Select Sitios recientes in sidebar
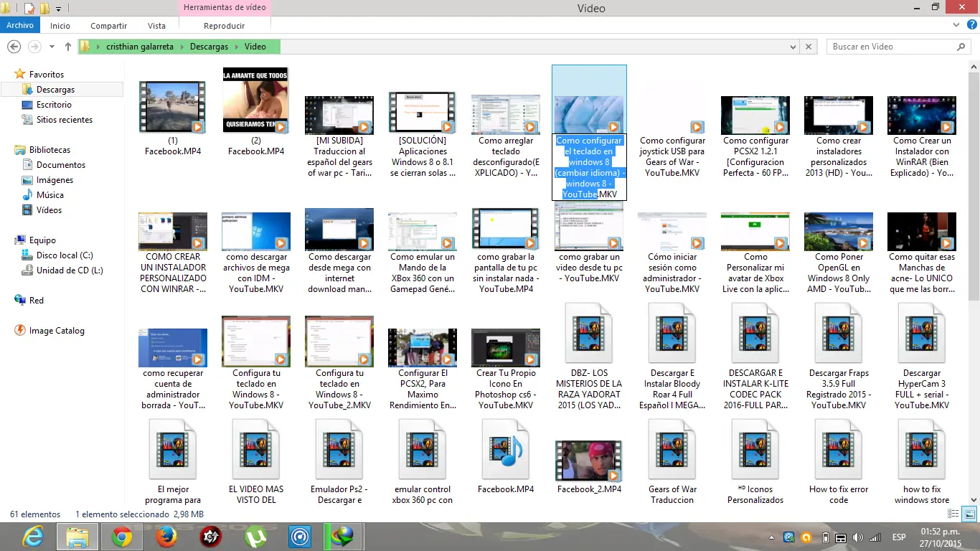Screen dimensions: 980x551 pyautogui.click(x=57, y=120)
